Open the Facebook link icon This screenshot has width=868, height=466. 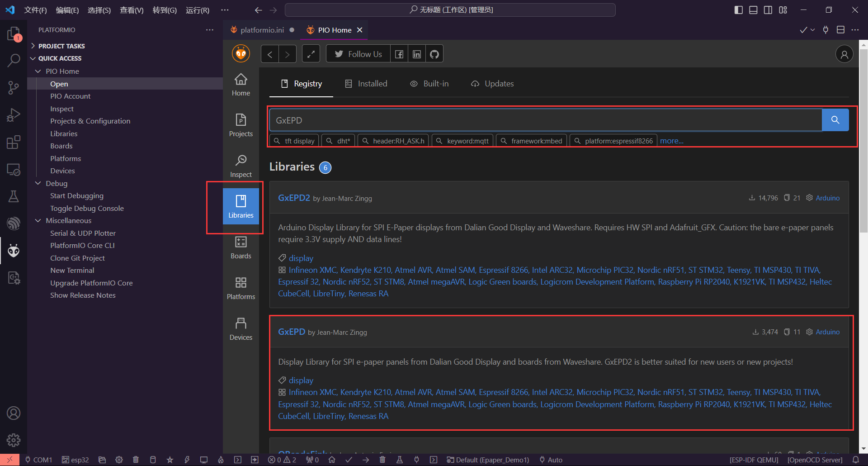click(x=399, y=54)
